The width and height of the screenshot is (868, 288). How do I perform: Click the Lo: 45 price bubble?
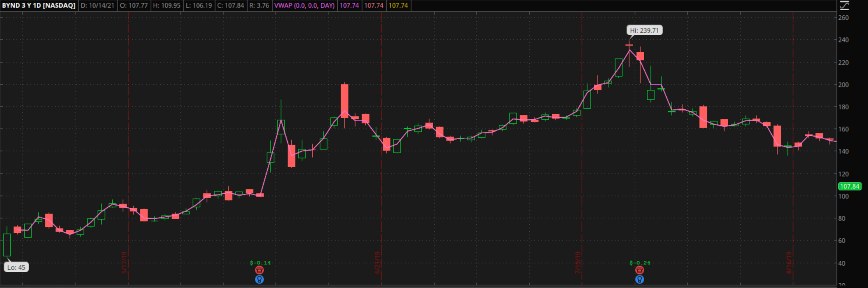tap(16, 267)
